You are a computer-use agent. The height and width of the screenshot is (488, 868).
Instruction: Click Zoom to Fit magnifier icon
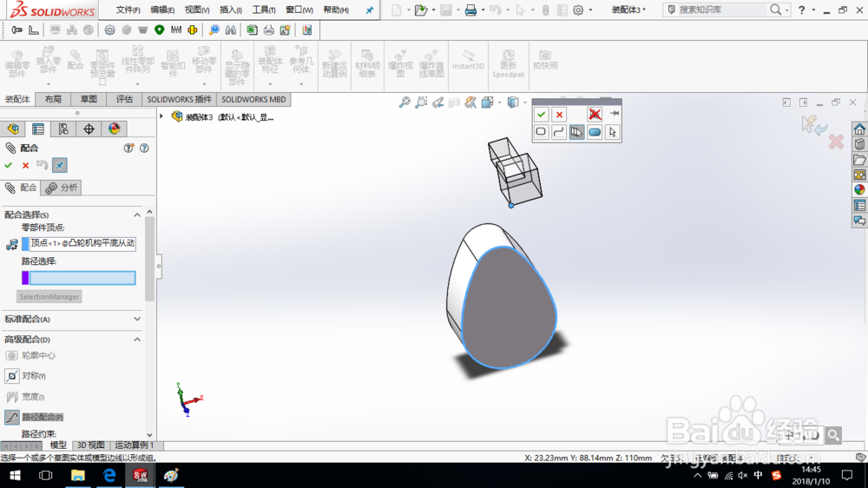click(404, 102)
